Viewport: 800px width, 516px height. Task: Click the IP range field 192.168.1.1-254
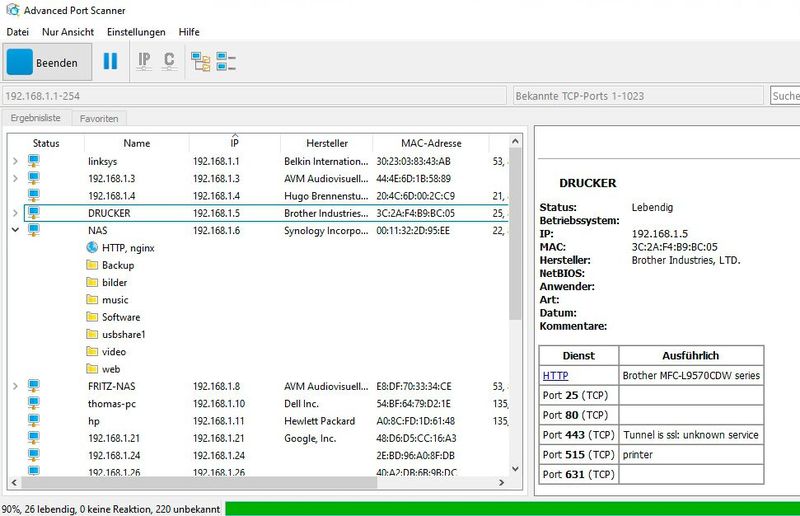[x=255, y=96]
